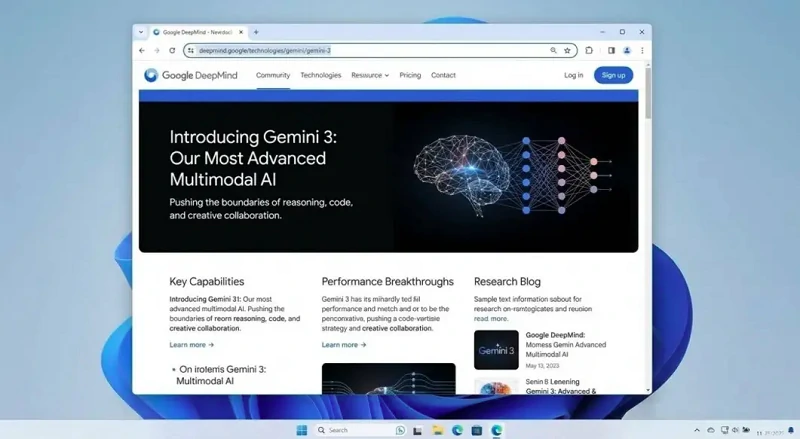This screenshot has height=439, width=800.
Task: Open the notification bell in the taskbar
Action: point(791,431)
